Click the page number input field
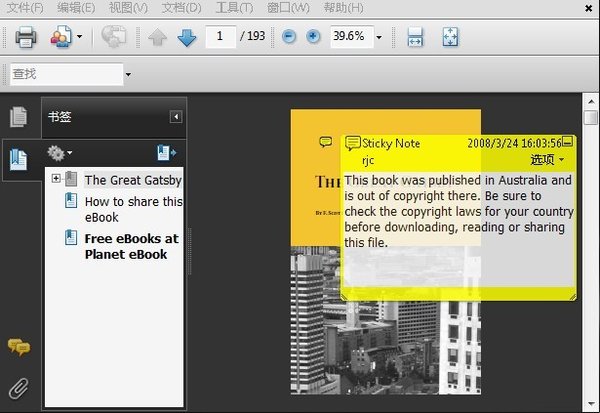 (x=220, y=37)
